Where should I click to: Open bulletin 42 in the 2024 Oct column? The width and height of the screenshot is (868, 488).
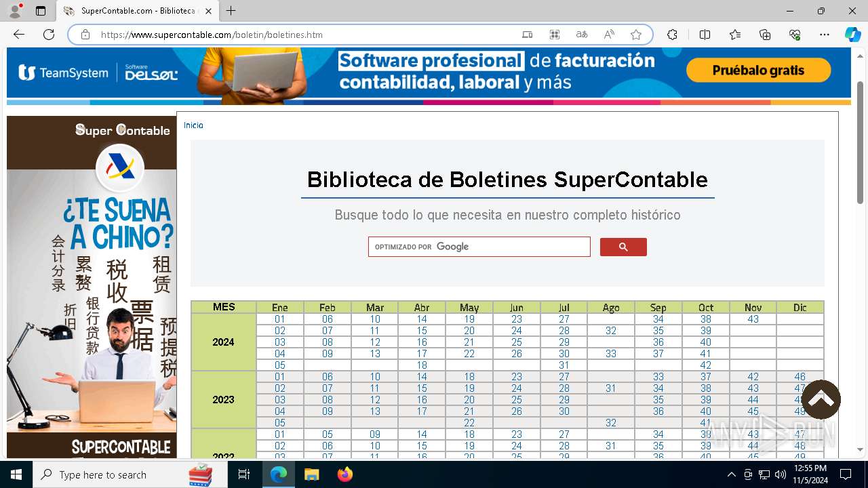click(x=706, y=365)
